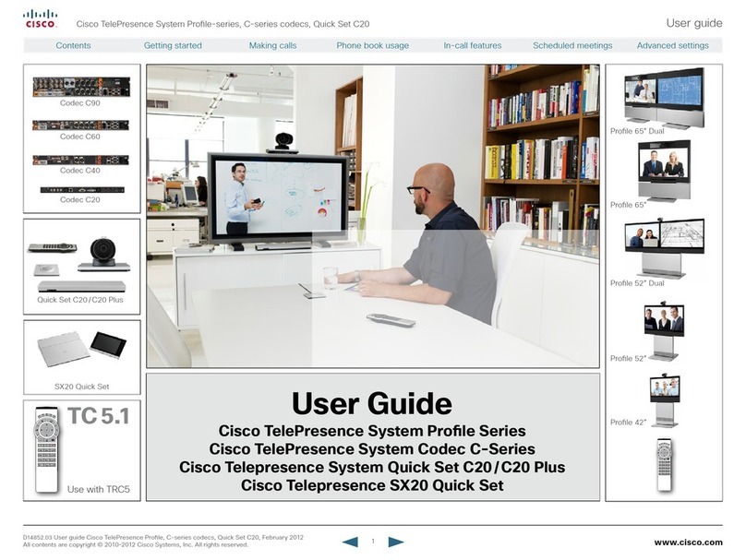Click the 'Codec C20' label

click(80, 199)
